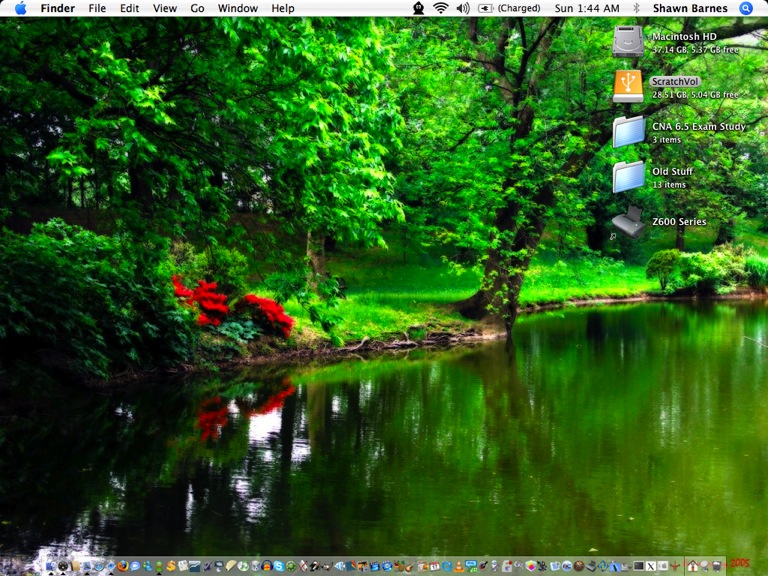Open the gold dollar sign app in Dock
The height and width of the screenshot is (576, 768).
(x=171, y=566)
